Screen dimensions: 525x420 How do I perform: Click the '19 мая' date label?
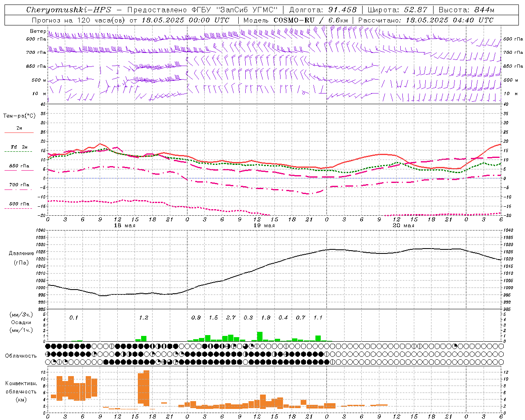[264, 226]
